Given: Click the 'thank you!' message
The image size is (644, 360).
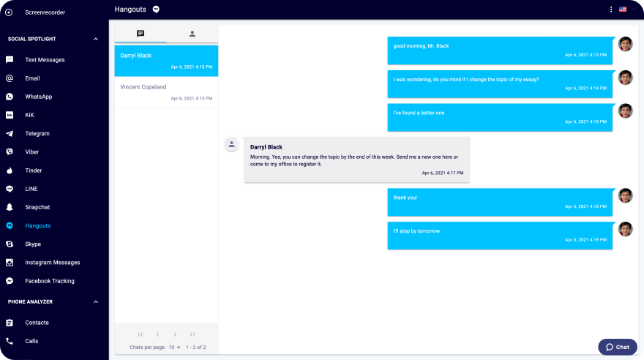Looking at the screenshot, I should (500, 203).
